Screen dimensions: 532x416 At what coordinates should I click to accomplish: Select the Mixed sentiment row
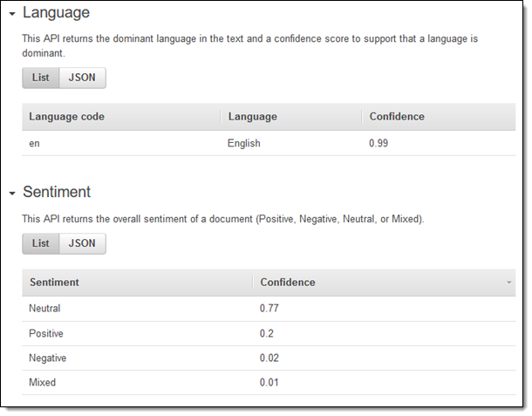[x=42, y=382]
